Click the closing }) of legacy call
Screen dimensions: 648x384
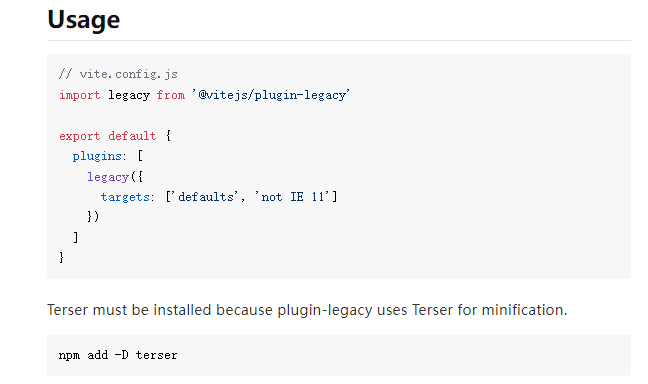[x=93, y=217]
